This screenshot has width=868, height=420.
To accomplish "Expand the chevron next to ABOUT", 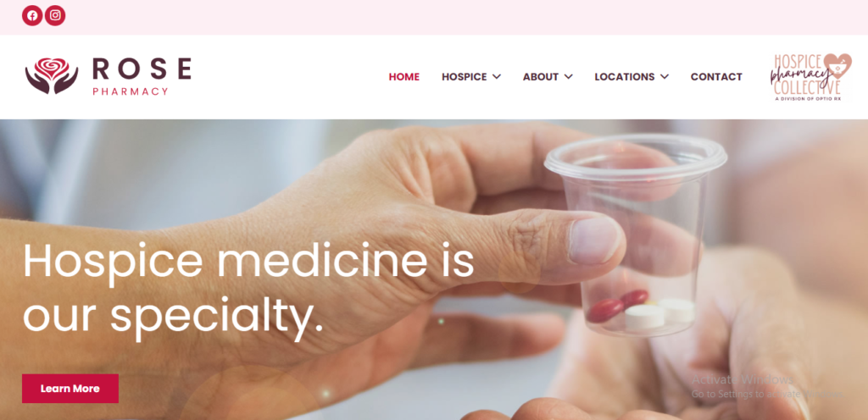I will 569,77.
